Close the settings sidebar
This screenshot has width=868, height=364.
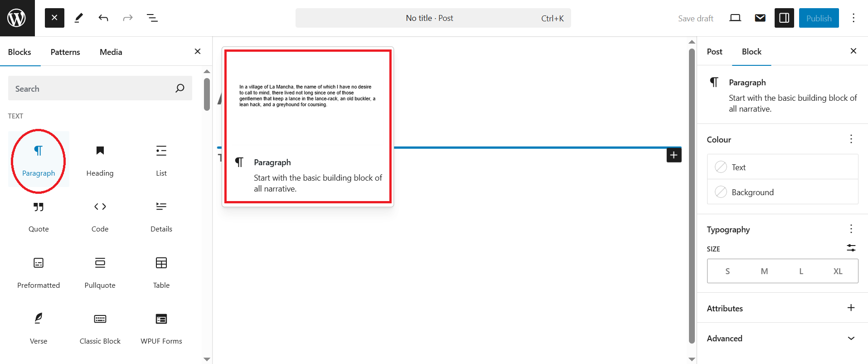[853, 51]
